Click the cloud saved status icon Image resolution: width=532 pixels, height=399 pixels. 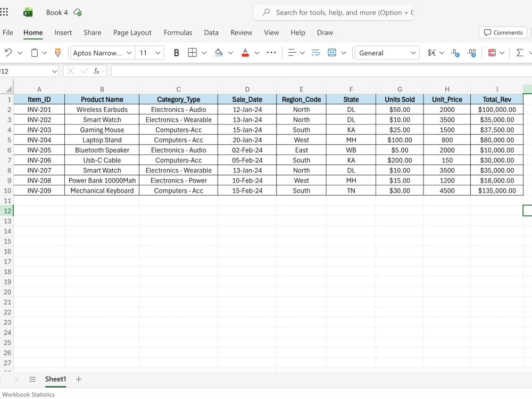tap(78, 13)
